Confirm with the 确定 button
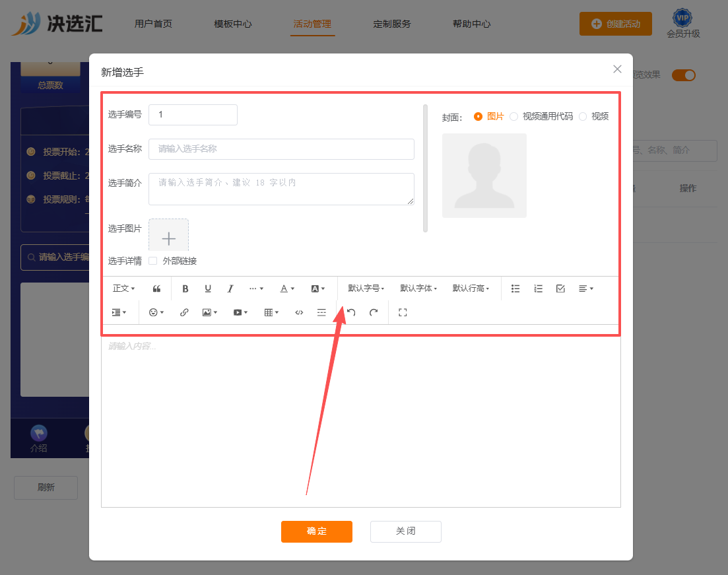This screenshot has width=728, height=575. point(317,531)
